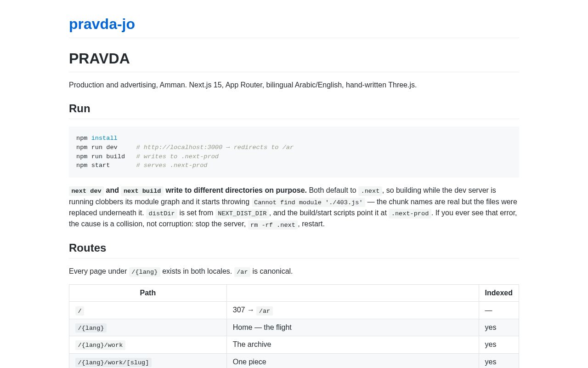The height and width of the screenshot is (368, 588).
Task: Click the 'NEXT_DIST_DIR' inline code
Action: tap(242, 213)
